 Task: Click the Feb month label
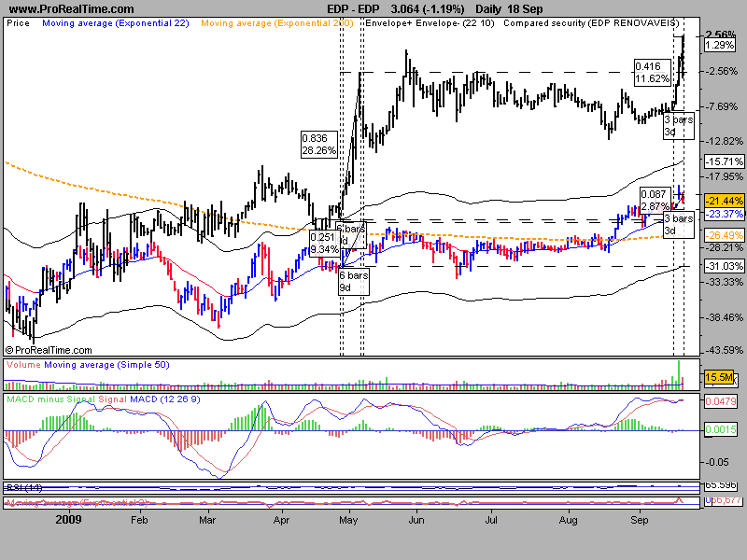pos(139,520)
